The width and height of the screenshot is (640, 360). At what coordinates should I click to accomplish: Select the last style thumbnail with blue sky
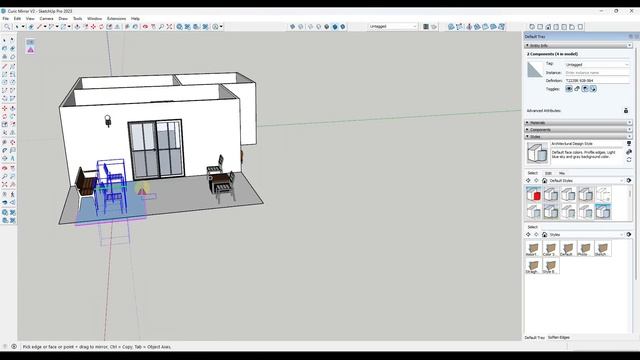click(x=603, y=211)
